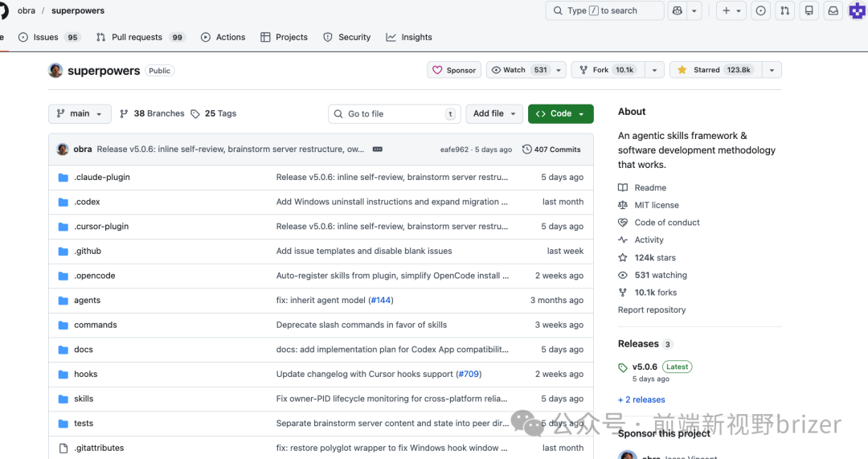This screenshot has width=868, height=459.
Task: Click the Sponsor button
Action: click(454, 70)
